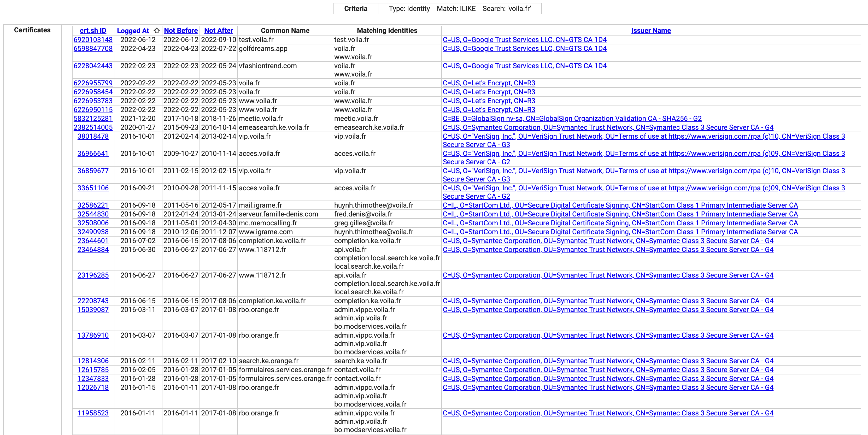This screenshot has width=868, height=435.
Task: Open GTS CA 1D4 issuer for test.voila.fr
Action: coord(524,40)
